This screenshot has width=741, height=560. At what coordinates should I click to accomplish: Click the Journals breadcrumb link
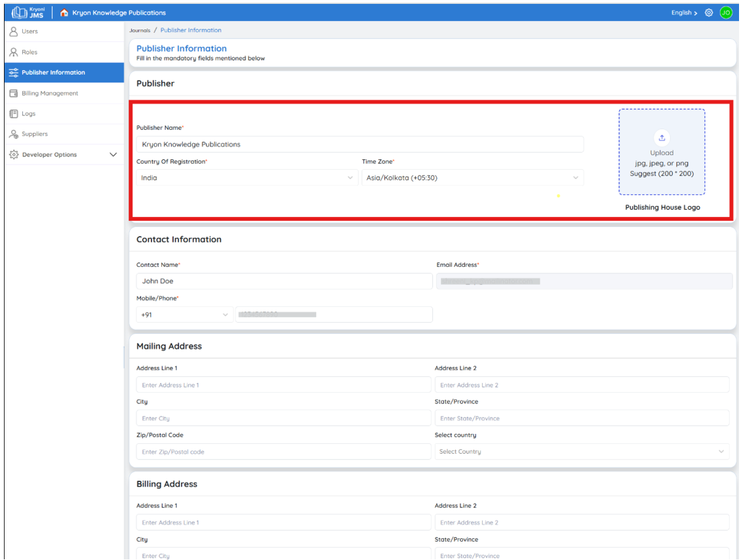pos(140,30)
